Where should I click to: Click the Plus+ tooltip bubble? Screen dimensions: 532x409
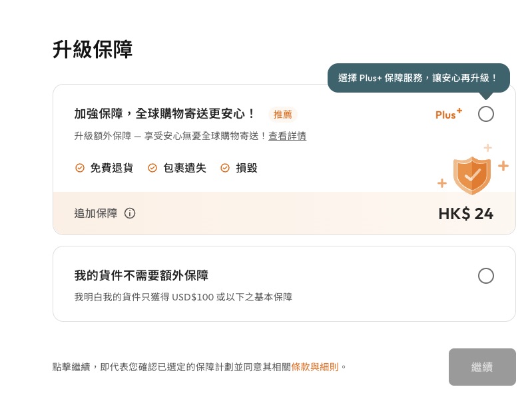(x=418, y=78)
